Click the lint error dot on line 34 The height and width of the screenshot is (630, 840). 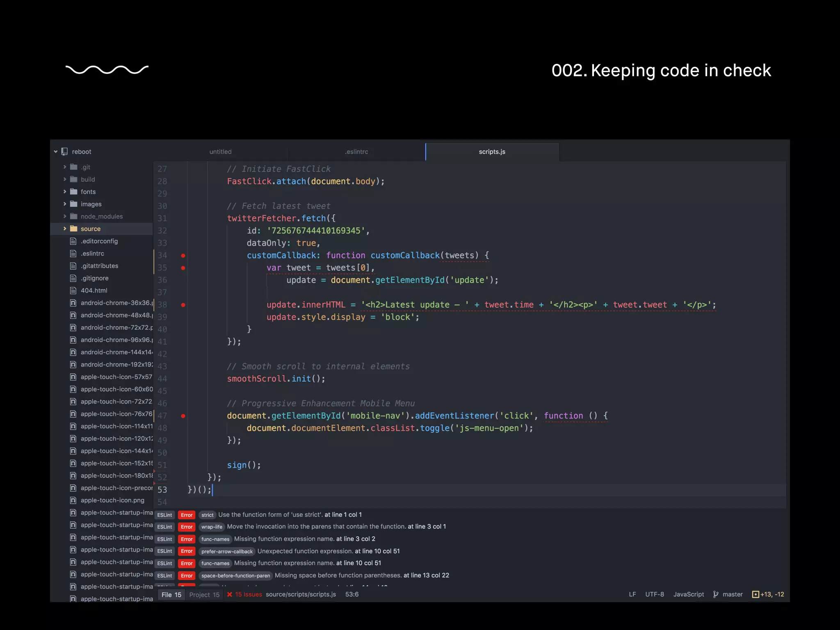pyautogui.click(x=183, y=256)
